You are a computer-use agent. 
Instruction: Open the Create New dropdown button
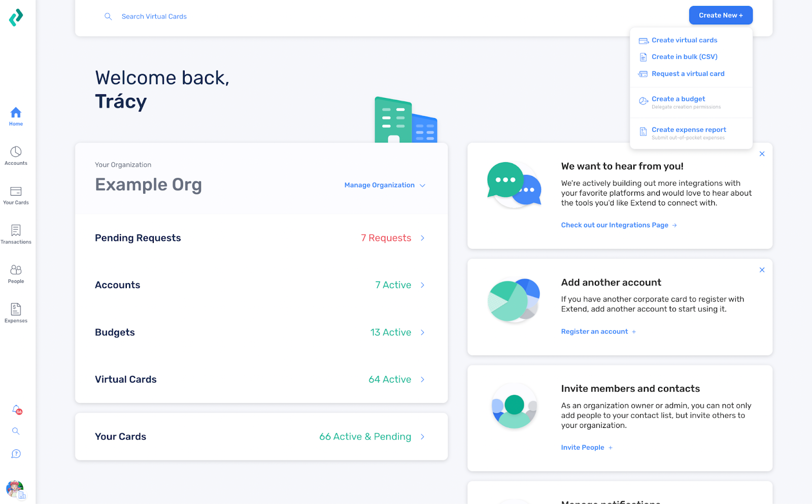click(721, 15)
